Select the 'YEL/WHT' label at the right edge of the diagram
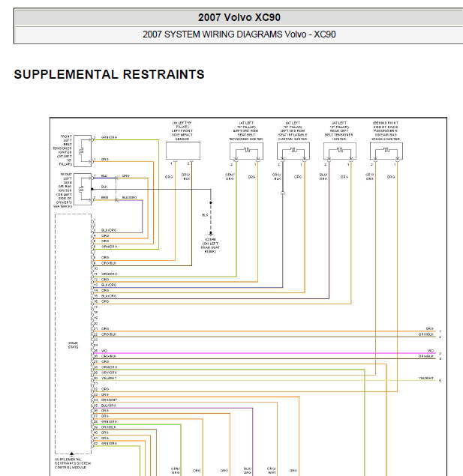The height and width of the screenshot is (476, 463). pos(426,379)
